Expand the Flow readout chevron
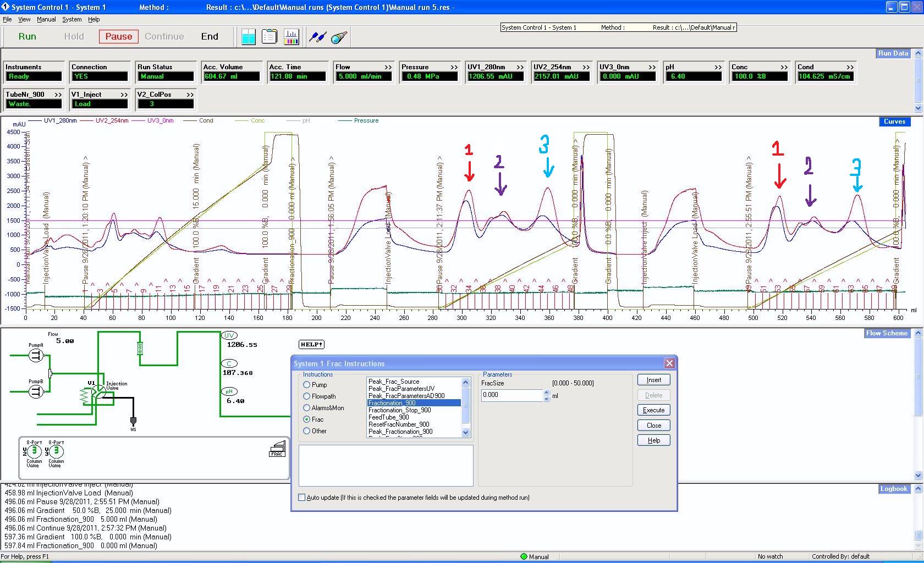Image resolution: width=924 pixels, height=563 pixels. pos(388,67)
